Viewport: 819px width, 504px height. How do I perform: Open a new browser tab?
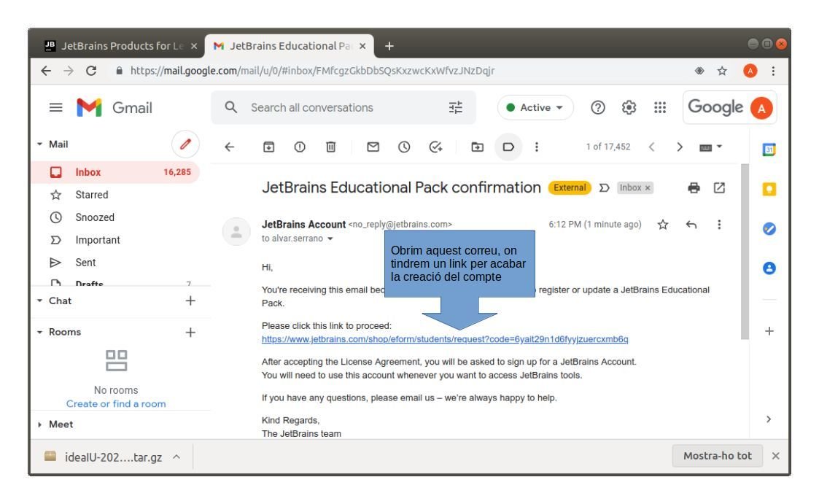point(389,46)
